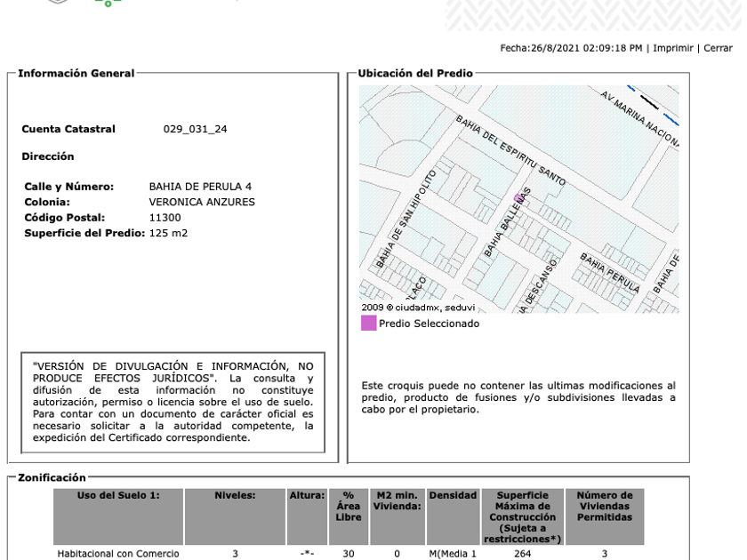Viewport: 747px width, 560px height.
Task: Click the location map image
Action: 518,199
